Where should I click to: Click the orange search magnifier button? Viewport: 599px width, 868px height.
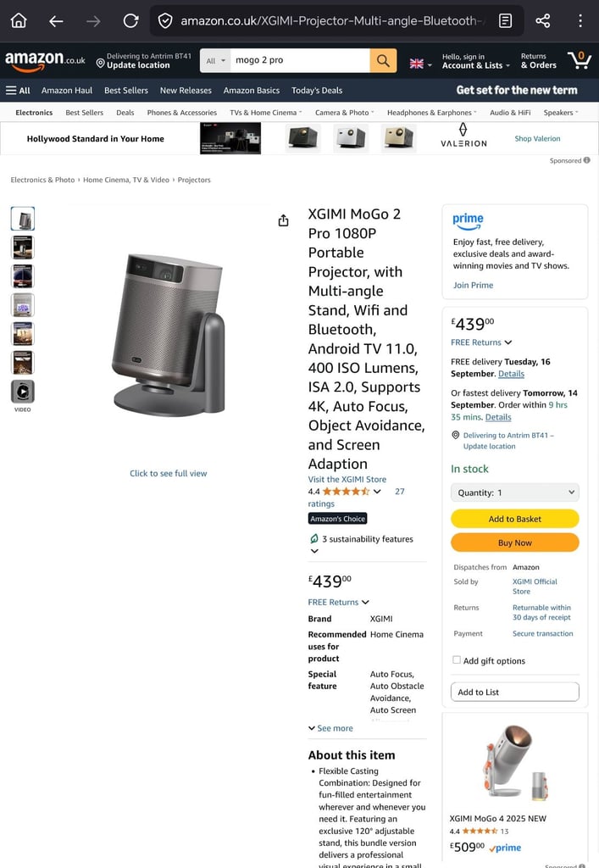click(383, 60)
